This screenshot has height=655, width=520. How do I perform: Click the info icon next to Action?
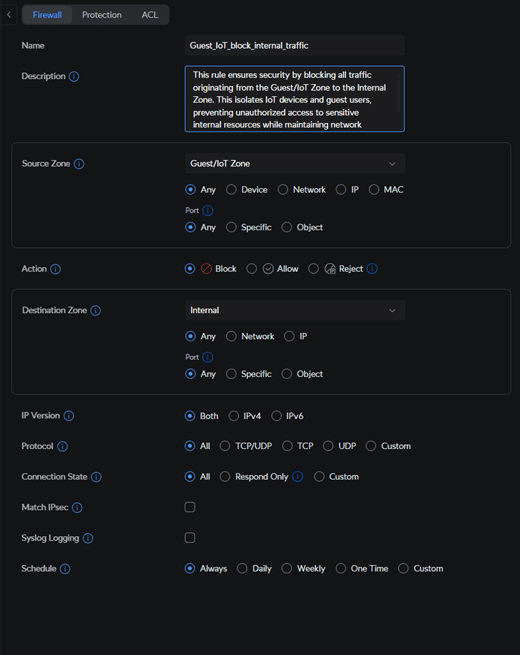[x=56, y=269]
